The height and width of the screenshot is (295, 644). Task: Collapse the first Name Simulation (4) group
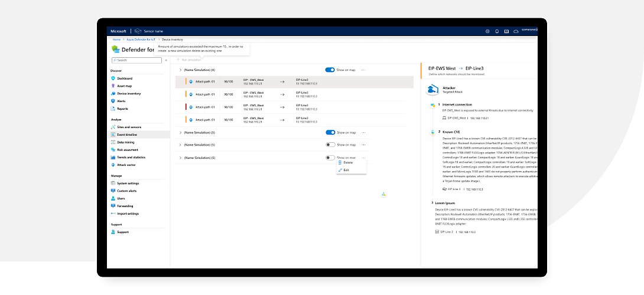point(180,70)
